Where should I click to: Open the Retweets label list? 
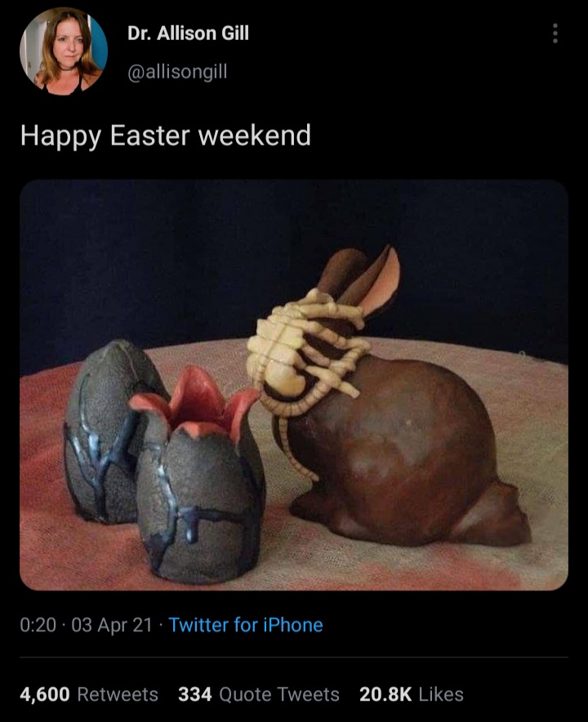pos(118,695)
